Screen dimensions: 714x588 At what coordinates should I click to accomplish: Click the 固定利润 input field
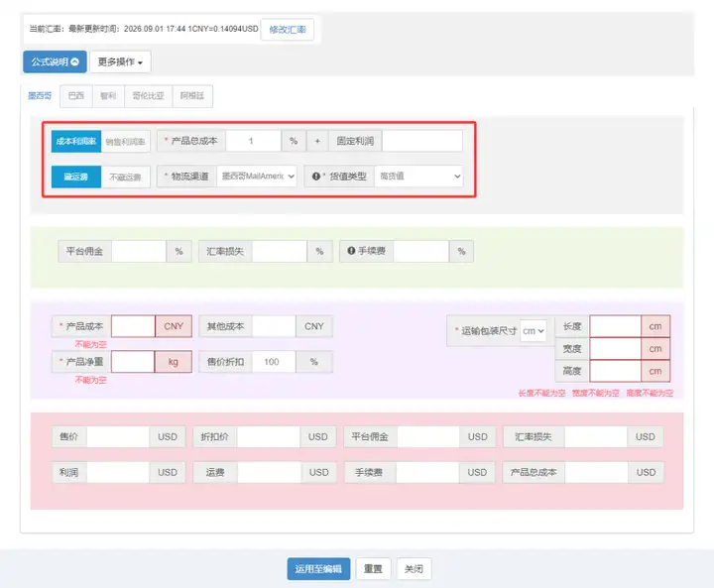point(422,141)
